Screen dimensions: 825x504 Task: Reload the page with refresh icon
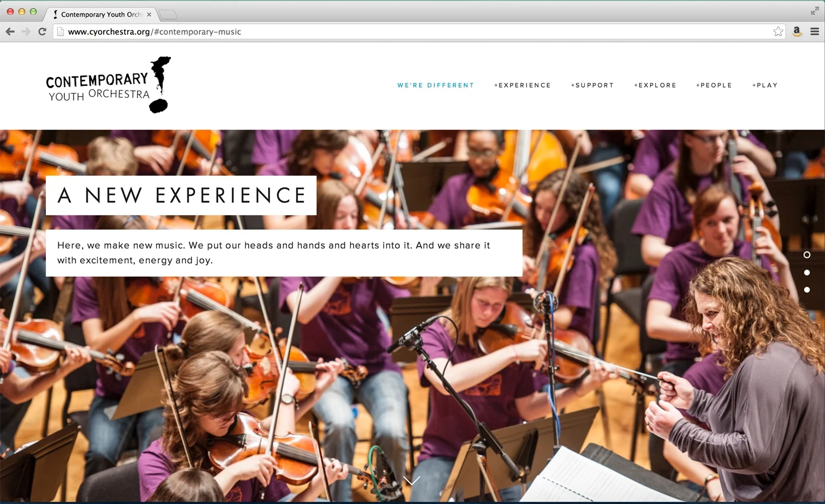[x=42, y=31]
